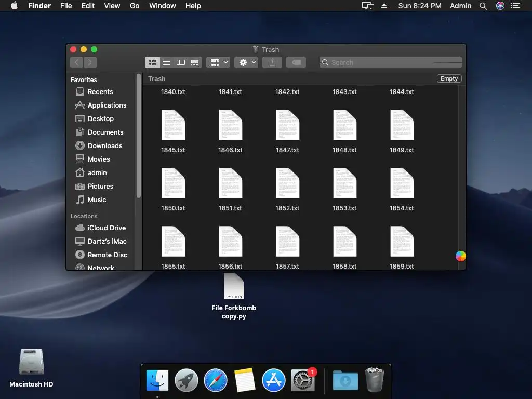Viewport: 532px width, 399px height.
Task: Open the Downloads stack in the Dock
Action: coord(345,380)
